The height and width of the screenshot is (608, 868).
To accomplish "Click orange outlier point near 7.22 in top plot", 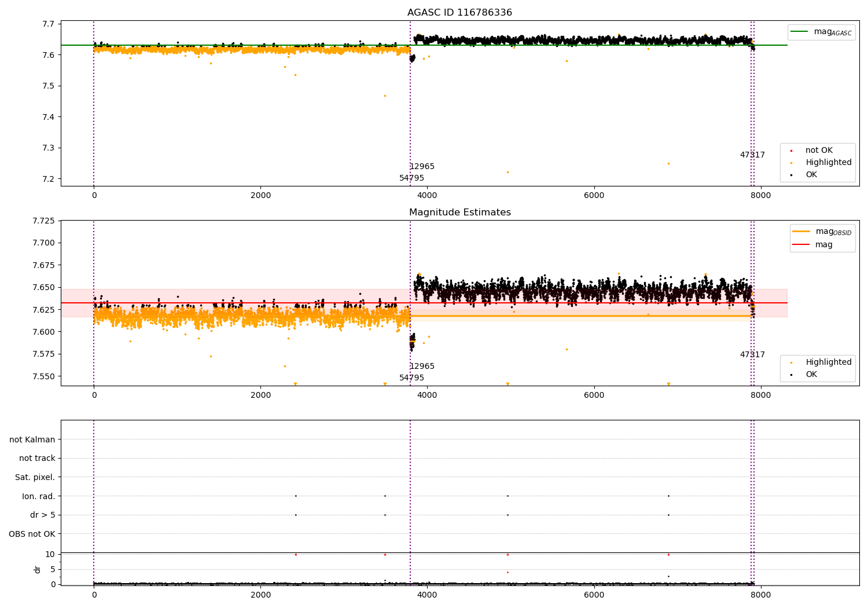I will click(507, 172).
